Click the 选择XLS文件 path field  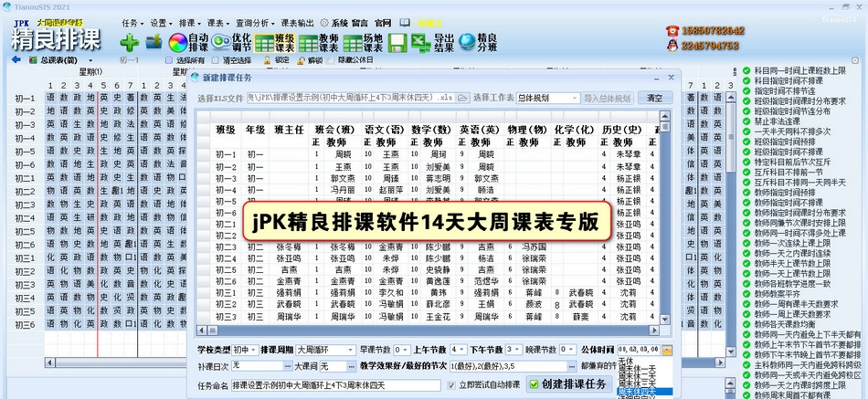[x=352, y=98]
